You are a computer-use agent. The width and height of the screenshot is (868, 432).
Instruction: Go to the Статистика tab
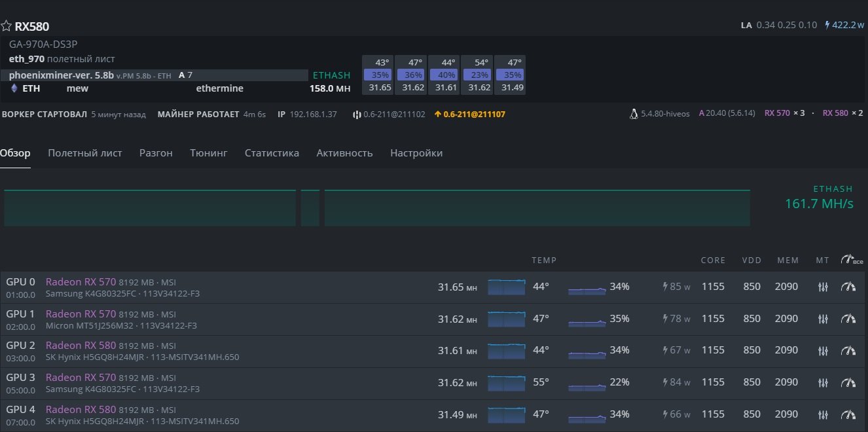(x=272, y=153)
